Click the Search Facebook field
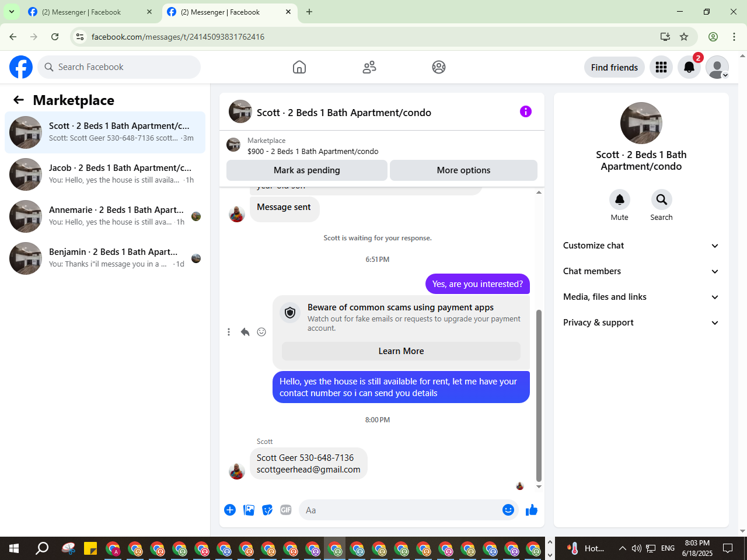The height and width of the screenshot is (560, 747). pyautogui.click(x=119, y=67)
